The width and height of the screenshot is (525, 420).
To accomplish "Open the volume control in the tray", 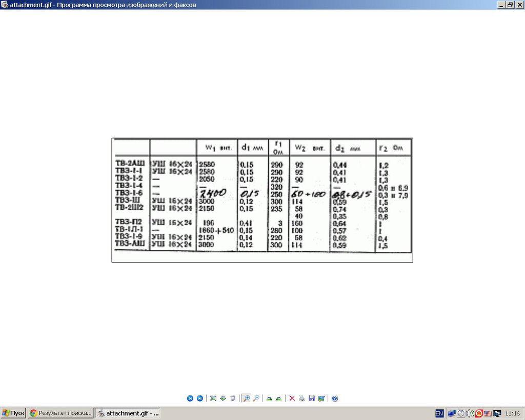I will (470, 413).
